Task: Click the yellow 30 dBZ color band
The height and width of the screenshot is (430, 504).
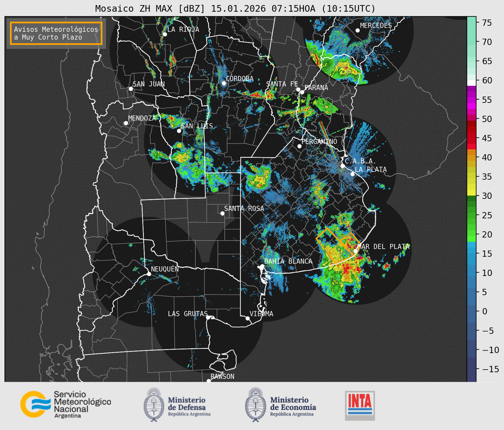Action: coord(471,193)
